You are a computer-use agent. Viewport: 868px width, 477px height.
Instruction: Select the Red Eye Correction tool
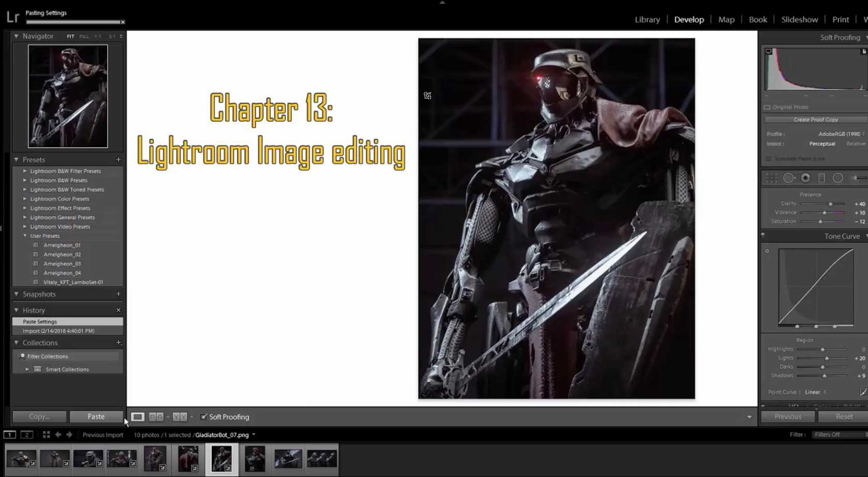pyautogui.click(x=805, y=178)
